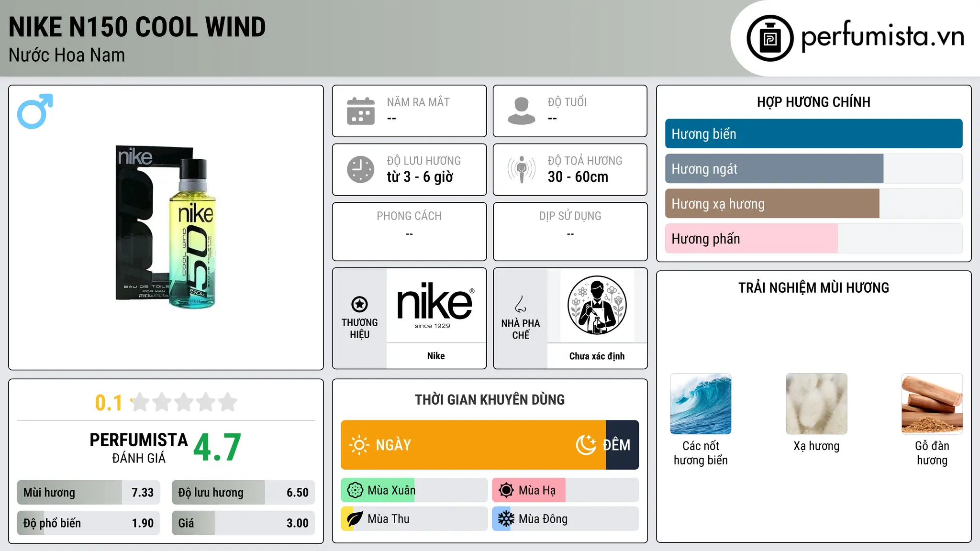Click the Nike brand name label
The image size is (980, 551).
436,356
